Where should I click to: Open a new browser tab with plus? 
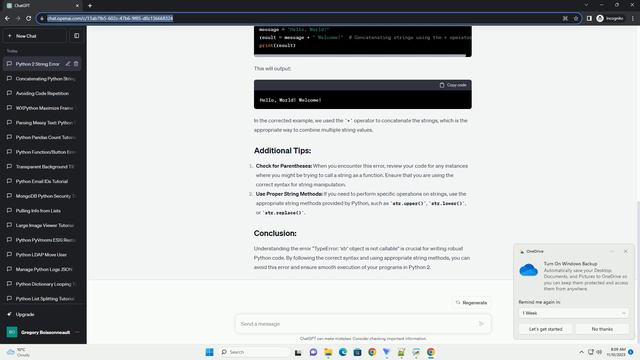point(90,6)
